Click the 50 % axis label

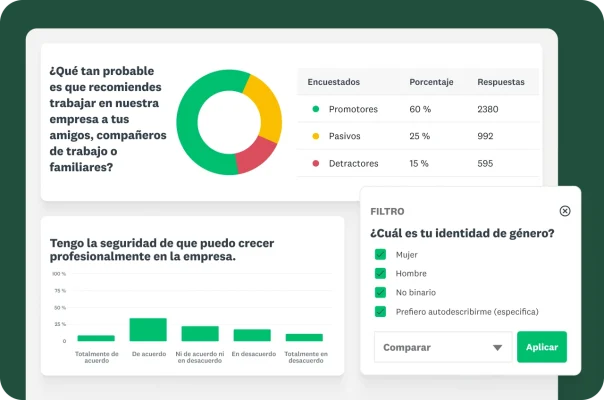pos(60,308)
